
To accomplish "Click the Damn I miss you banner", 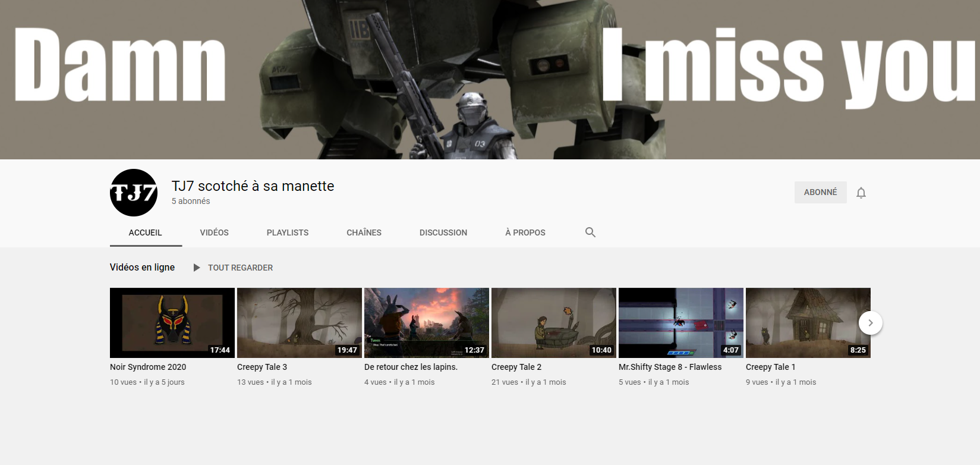I will [x=490, y=80].
